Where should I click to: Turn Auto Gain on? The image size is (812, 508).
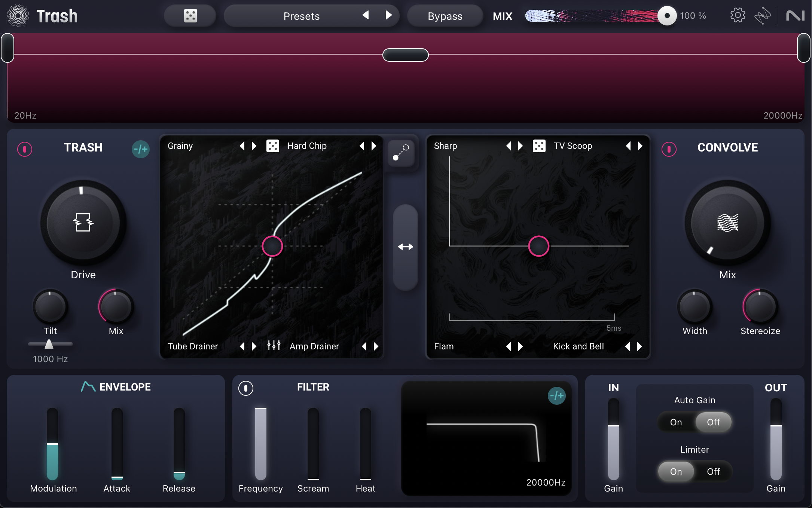click(x=676, y=422)
